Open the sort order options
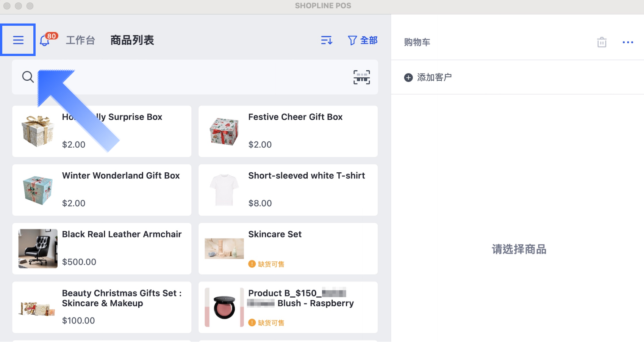The width and height of the screenshot is (644, 342). 327,40
